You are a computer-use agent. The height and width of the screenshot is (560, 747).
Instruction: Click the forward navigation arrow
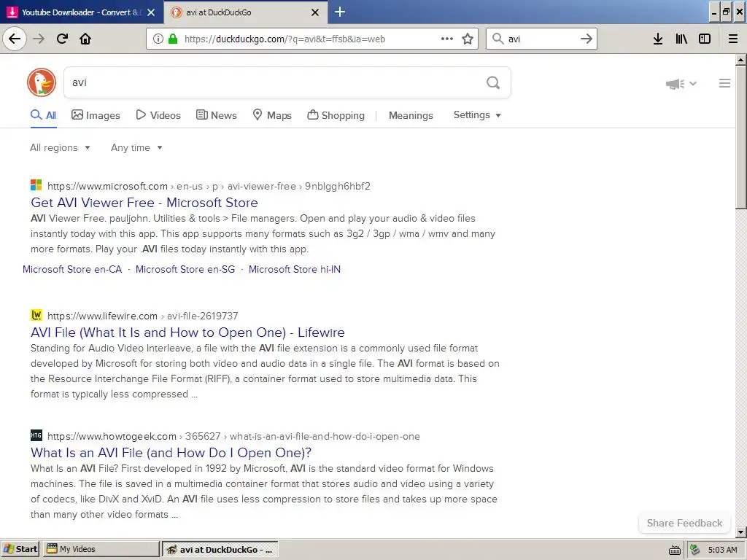[x=39, y=39]
